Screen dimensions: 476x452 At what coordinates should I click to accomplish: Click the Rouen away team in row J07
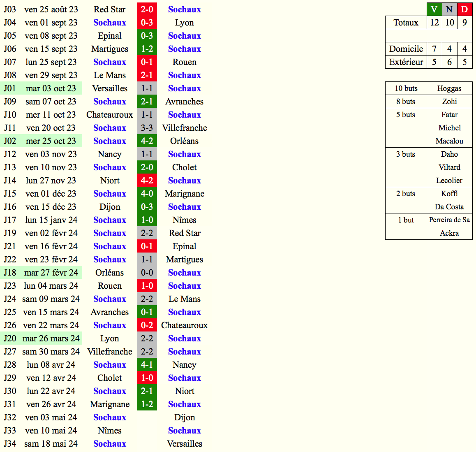(x=185, y=62)
